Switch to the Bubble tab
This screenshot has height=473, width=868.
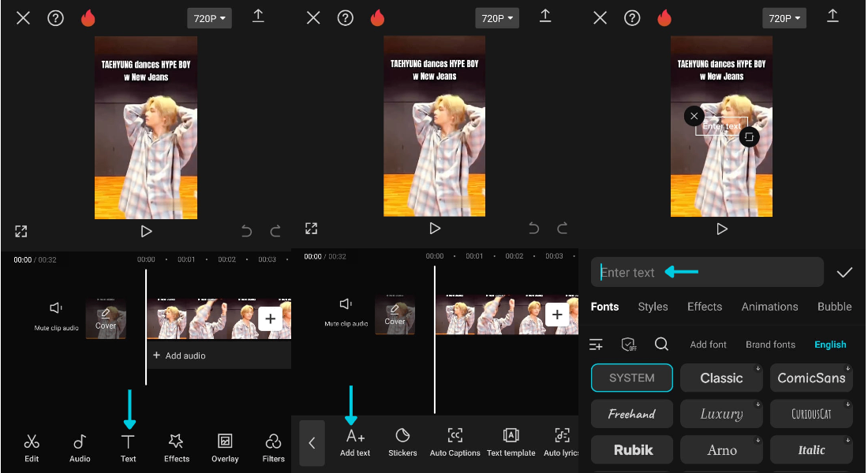pos(834,307)
